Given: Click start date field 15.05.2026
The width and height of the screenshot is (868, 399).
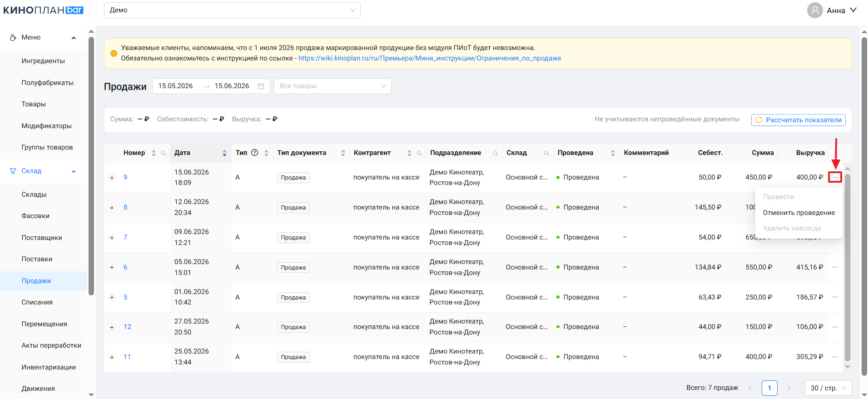Looking at the screenshot, I should (176, 86).
